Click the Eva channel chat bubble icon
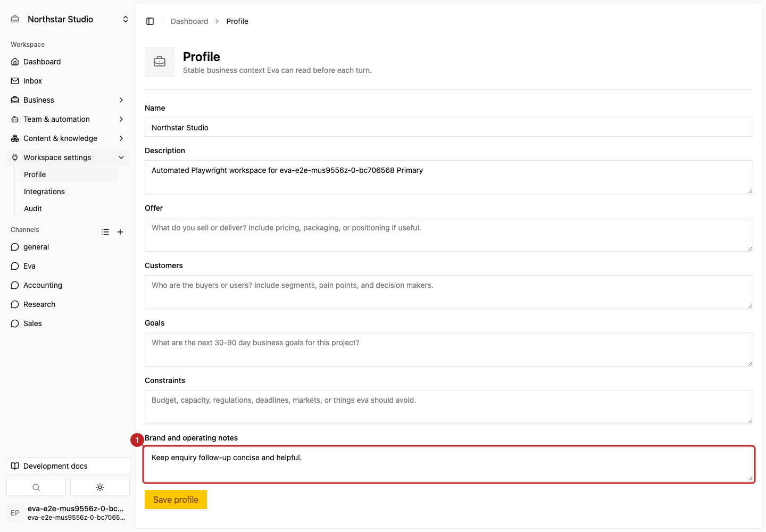 coord(15,266)
